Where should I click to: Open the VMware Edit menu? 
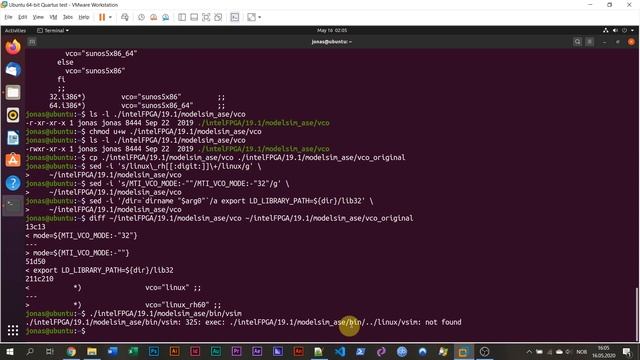pyautogui.click(x=22, y=17)
